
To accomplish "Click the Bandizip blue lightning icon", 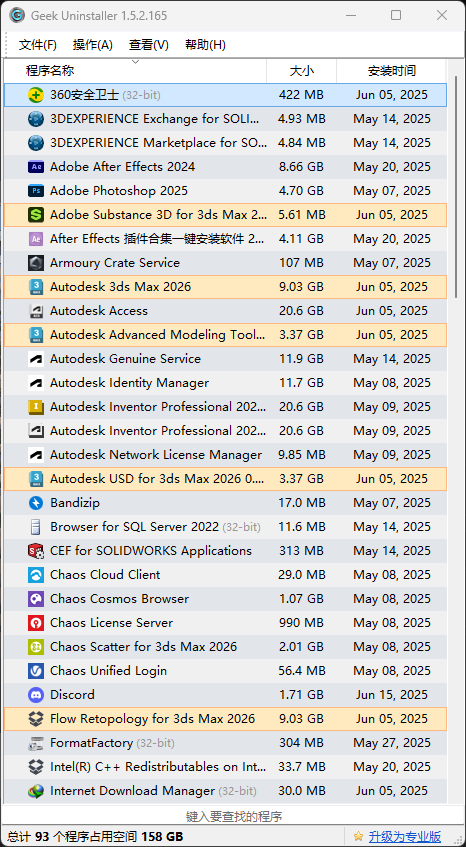I will click(36, 503).
